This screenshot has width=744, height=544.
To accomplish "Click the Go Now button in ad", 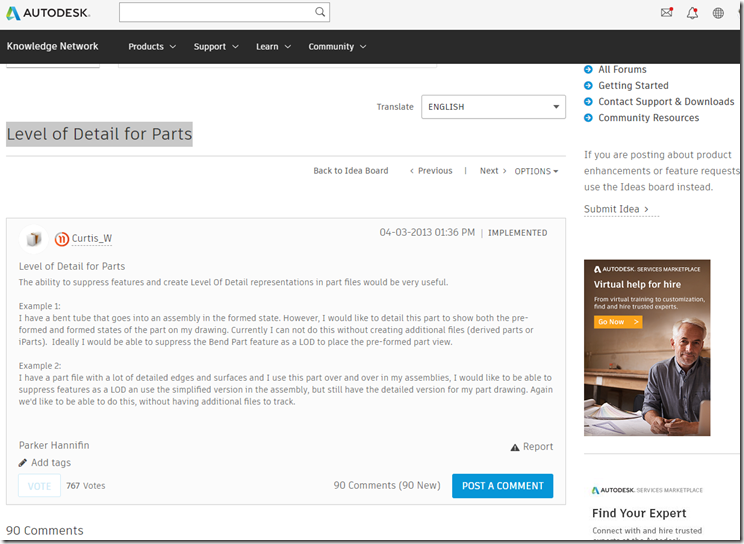I will (x=618, y=322).
